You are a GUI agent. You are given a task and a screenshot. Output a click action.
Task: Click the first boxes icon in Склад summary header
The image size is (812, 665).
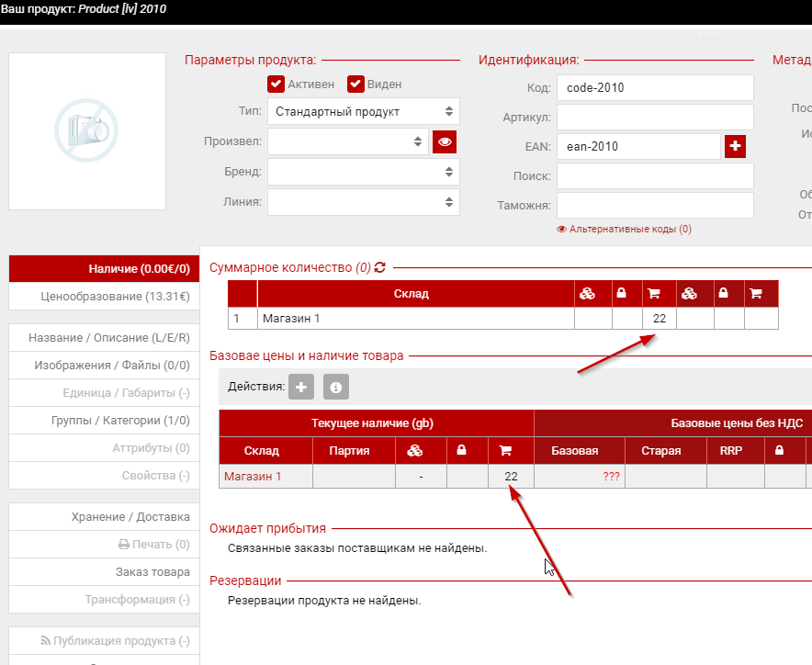[x=587, y=294]
